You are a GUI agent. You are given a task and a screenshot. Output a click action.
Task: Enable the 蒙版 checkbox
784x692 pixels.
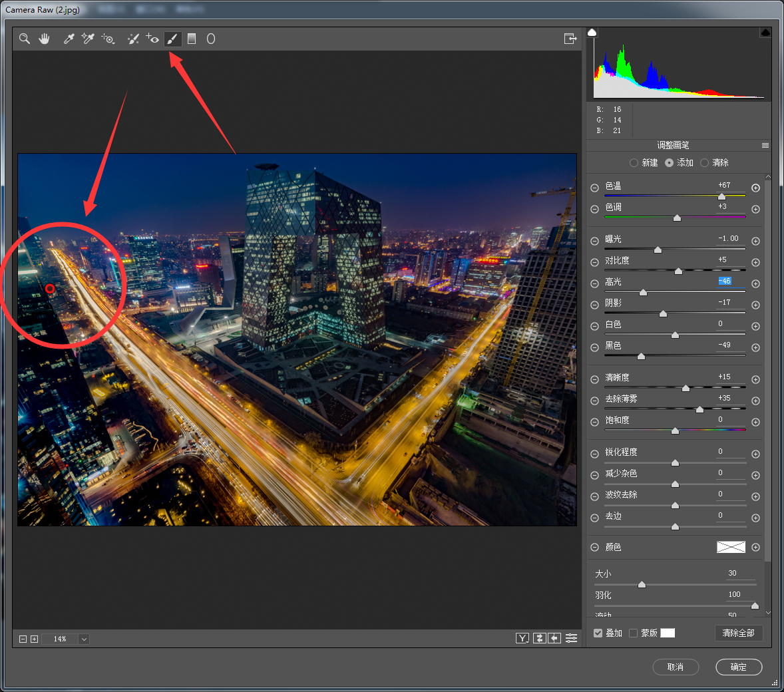[633, 633]
